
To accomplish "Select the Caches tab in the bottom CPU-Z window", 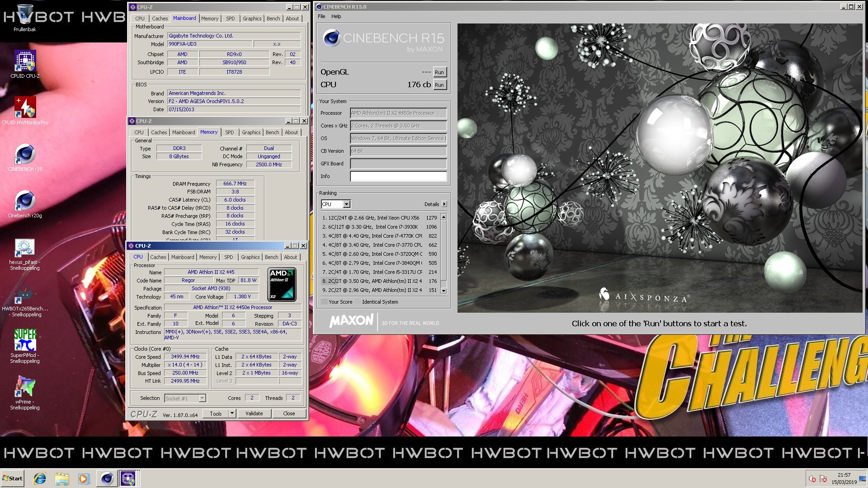I will pyautogui.click(x=158, y=257).
